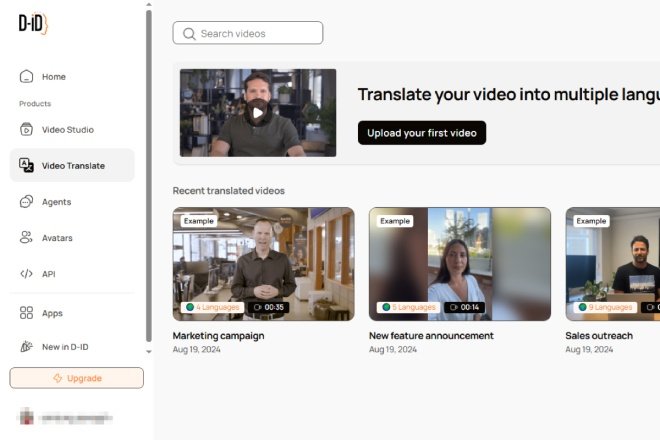Click the Video Translate icon
The width and height of the screenshot is (660, 440).
coord(26,165)
